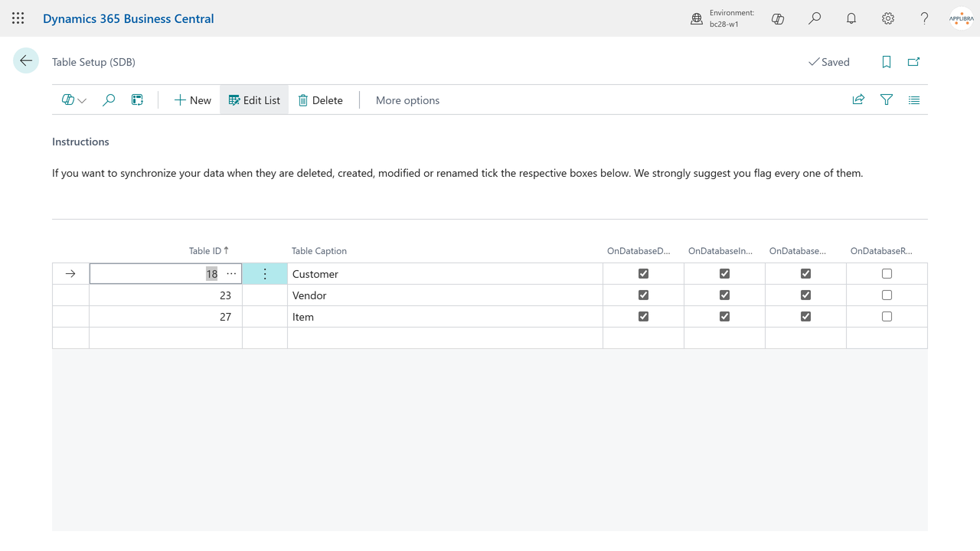Open the app launcher waffle menu

pos(18,18)
